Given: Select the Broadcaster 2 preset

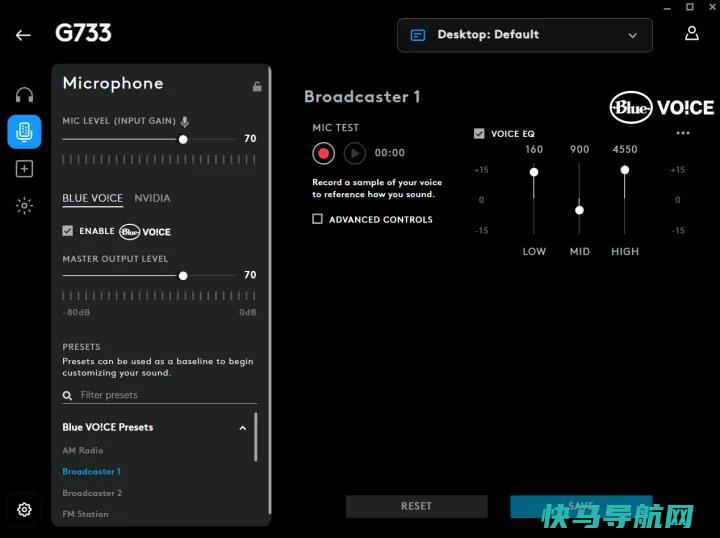Looking at the screenshot, I should [92, 493].
